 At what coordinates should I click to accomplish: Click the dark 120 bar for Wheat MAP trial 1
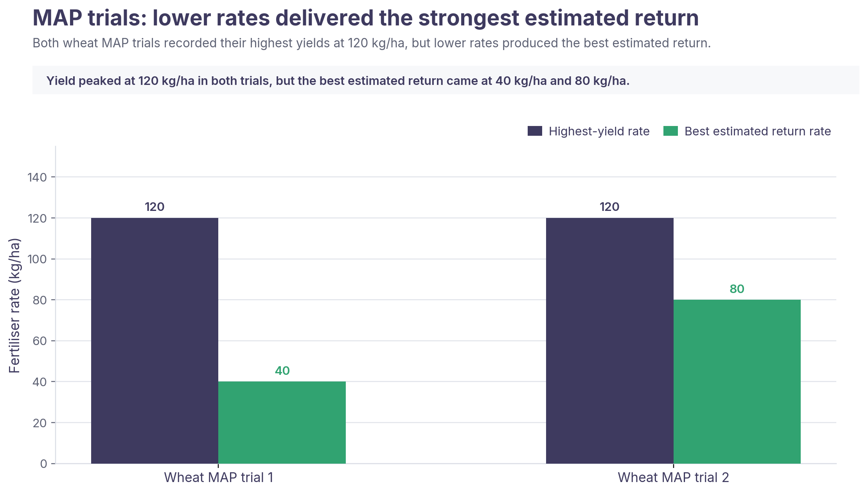pos(155,341)
